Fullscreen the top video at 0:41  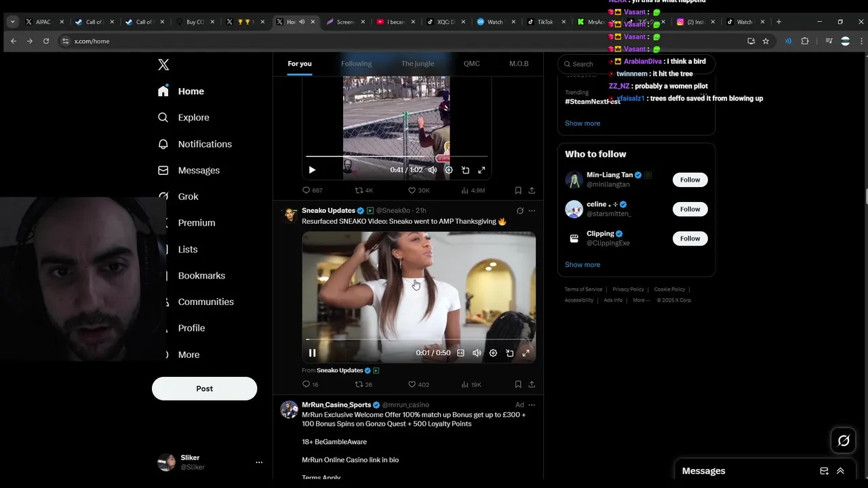coord(481,170)
